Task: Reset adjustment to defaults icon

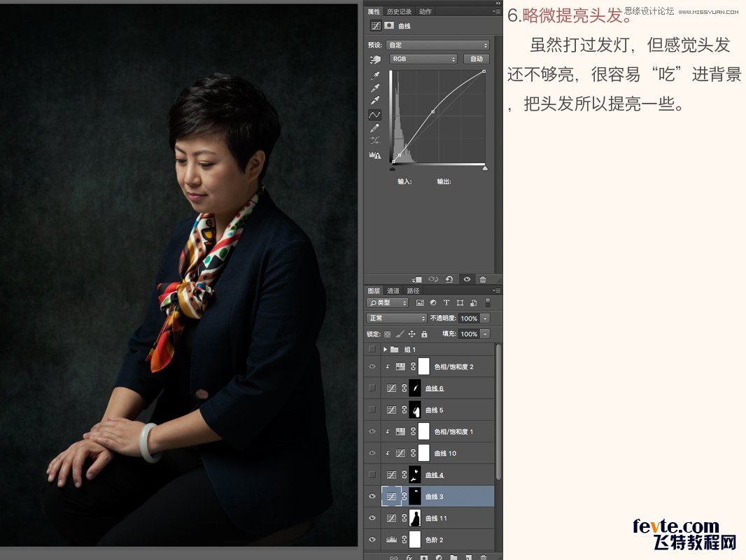Action: point(449,279)
